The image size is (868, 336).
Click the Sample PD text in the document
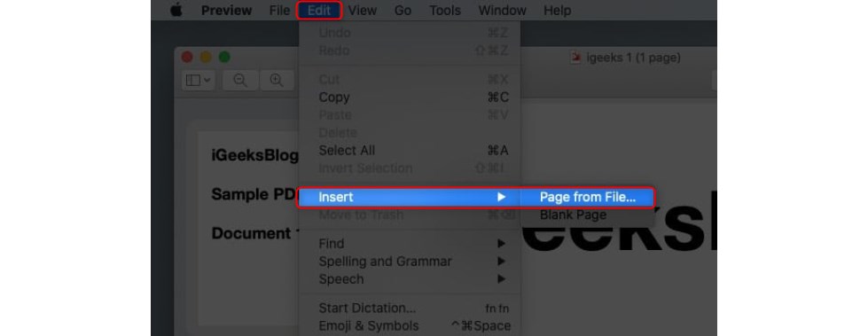click(255, 194)
